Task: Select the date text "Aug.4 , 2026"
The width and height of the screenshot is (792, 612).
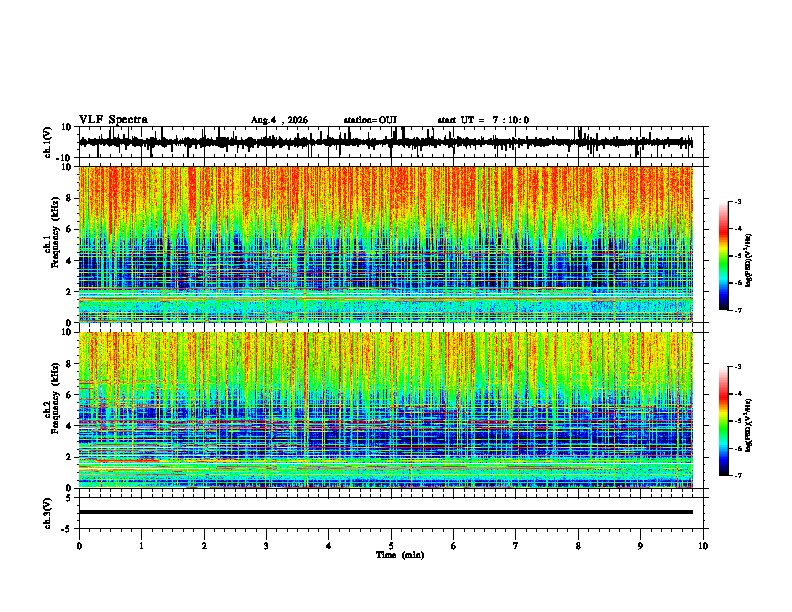Action: [279, 120]
